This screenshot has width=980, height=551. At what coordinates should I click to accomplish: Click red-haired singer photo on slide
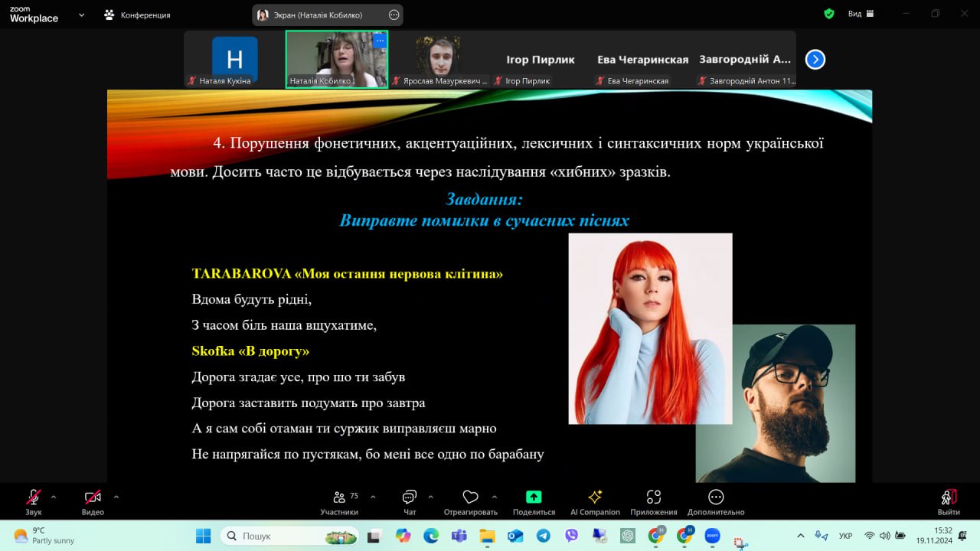click(x=650, y=328)
